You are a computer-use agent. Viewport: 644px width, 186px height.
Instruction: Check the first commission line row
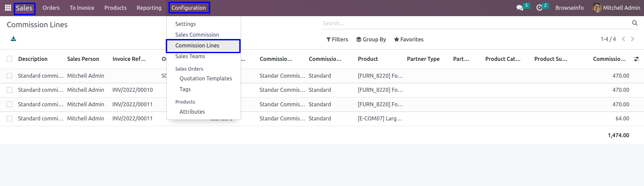coord(9,76)
